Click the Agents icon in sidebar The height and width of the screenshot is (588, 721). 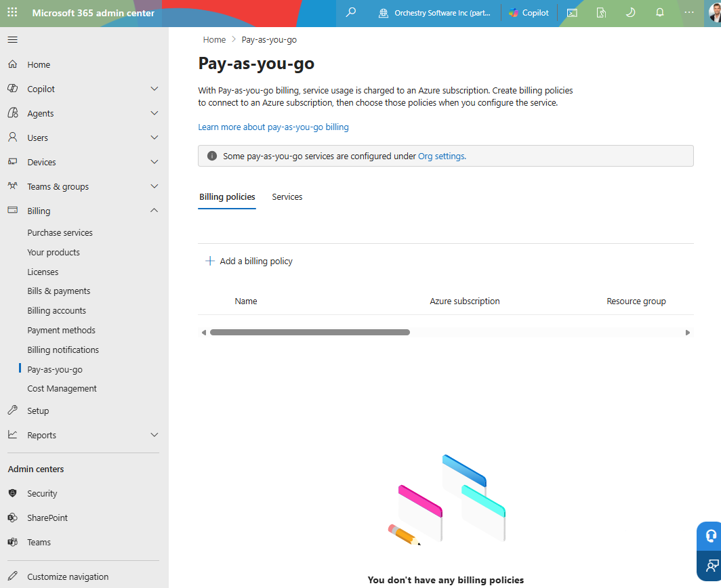(13, 112)
